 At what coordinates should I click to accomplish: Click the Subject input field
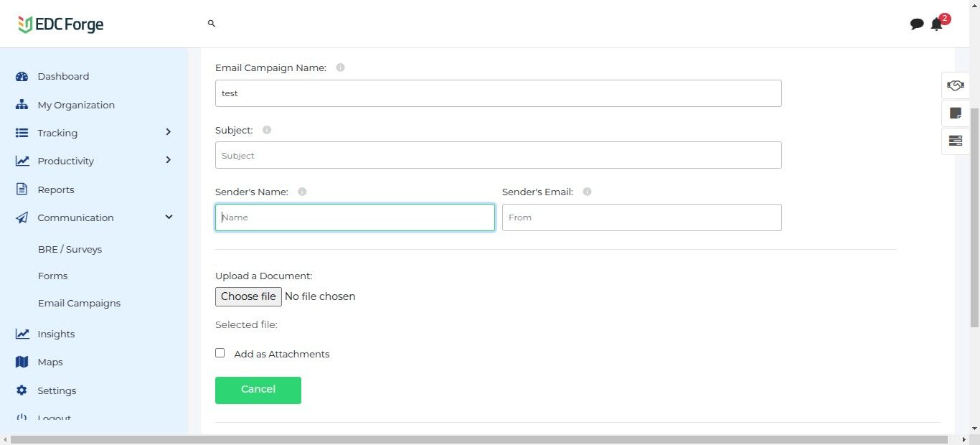(498, 155)
